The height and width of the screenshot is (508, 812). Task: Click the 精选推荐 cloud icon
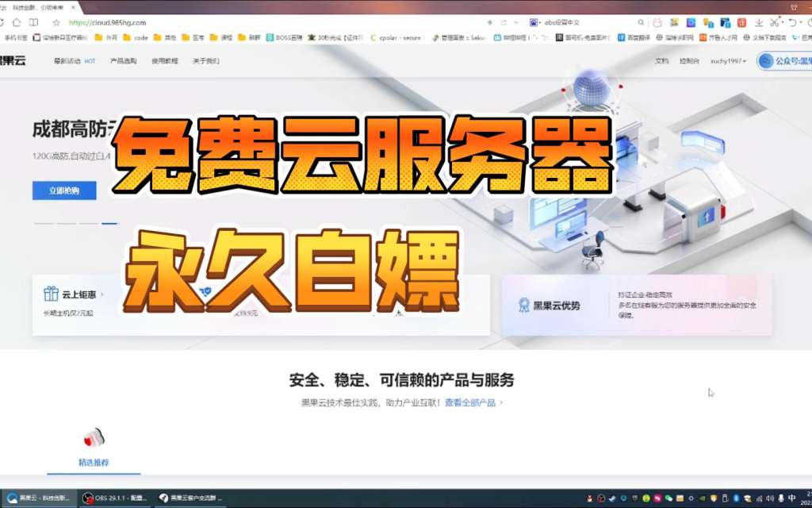pyautogui.click(x=94, y=438)
